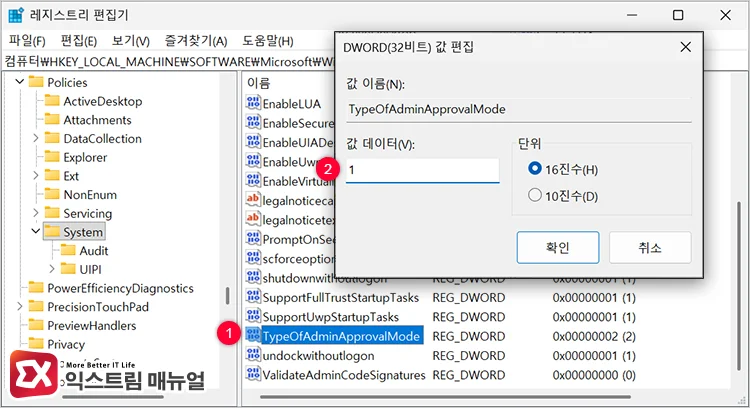The image size is (750, 408).
Task: Click the 취소 button in the dialog
Action: [650, 247]
